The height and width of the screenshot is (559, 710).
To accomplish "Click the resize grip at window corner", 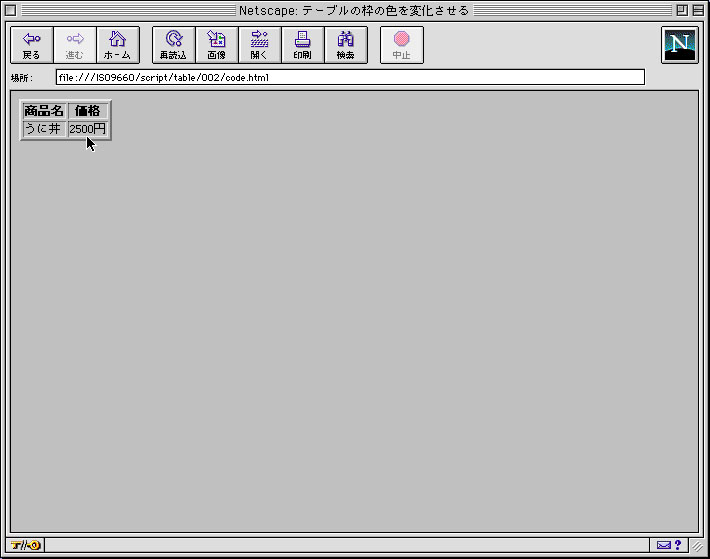I will tap(698, 546).
